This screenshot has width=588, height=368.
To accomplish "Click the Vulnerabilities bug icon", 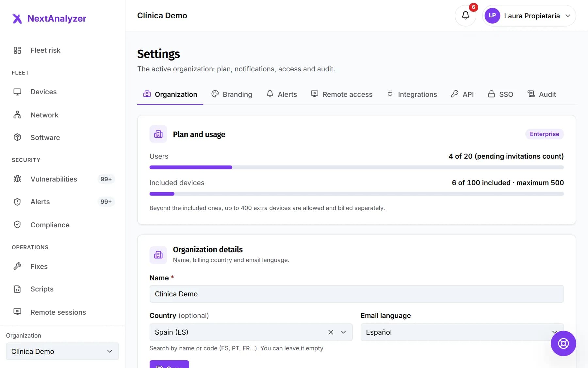I will tap(17, 179).
